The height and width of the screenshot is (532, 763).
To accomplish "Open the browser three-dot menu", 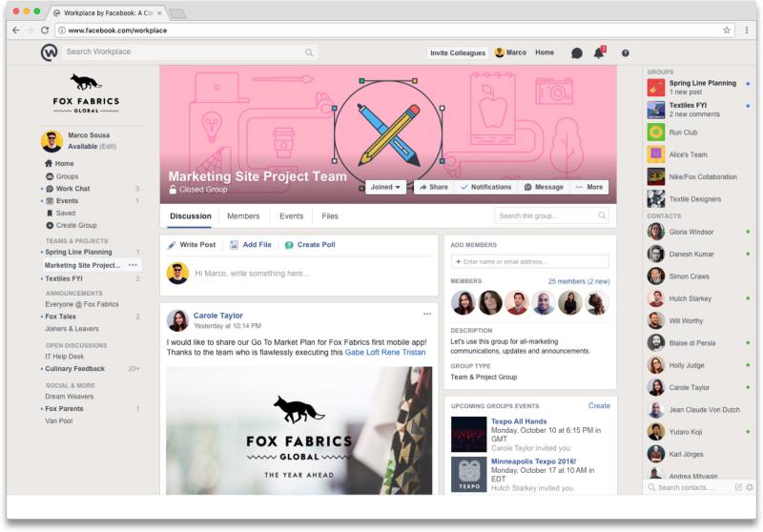I will coord(747,31).
